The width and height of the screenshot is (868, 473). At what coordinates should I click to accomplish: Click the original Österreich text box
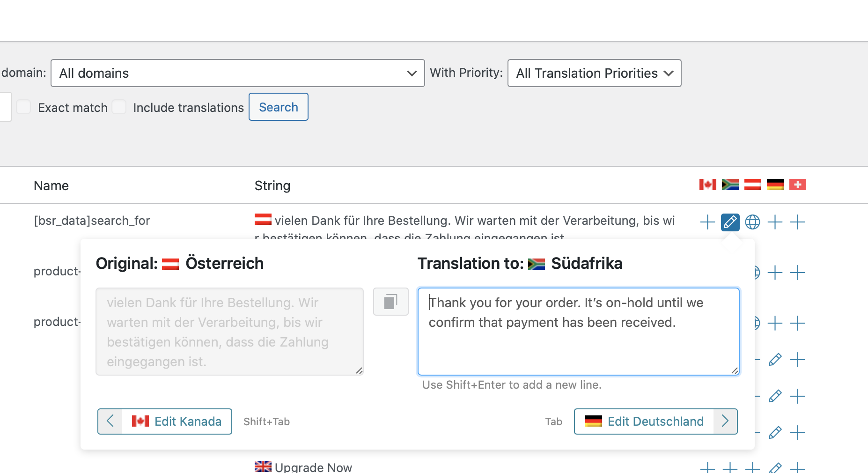pyautogui.click(x=229, y=332)
